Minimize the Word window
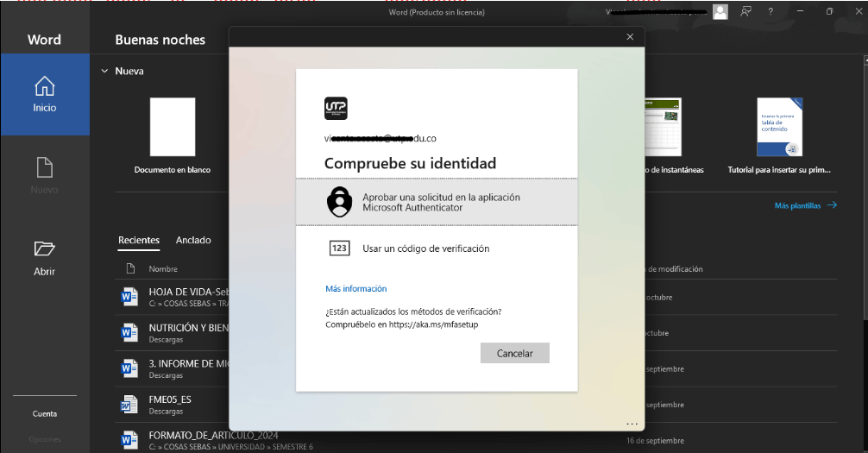The height and width of the screenshot is (453, 868). (801, 11)
